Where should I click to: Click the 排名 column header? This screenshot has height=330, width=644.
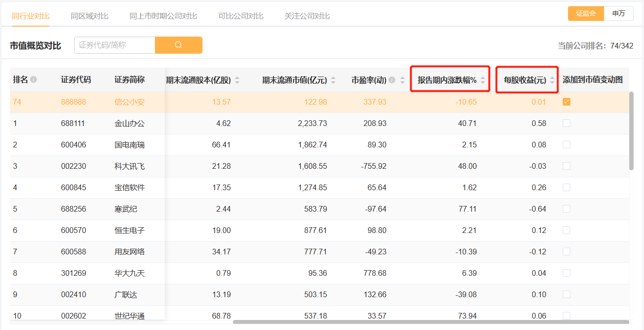pyautogui.click(x=20, y=79)
